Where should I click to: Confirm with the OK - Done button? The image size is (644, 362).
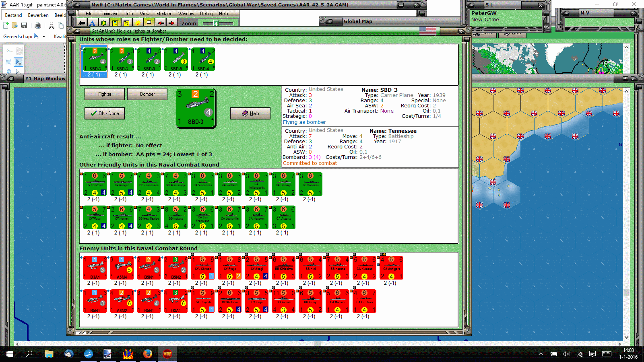(x=105, y=113)
